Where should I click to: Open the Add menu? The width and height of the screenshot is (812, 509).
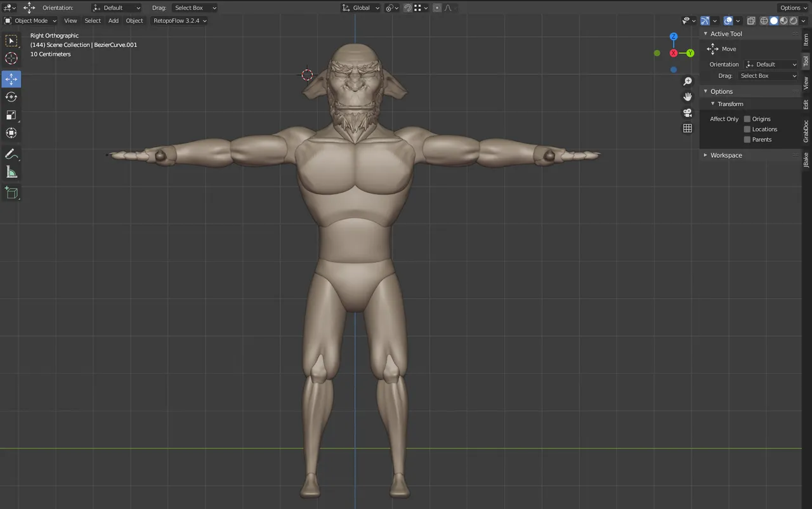point(113,21)
